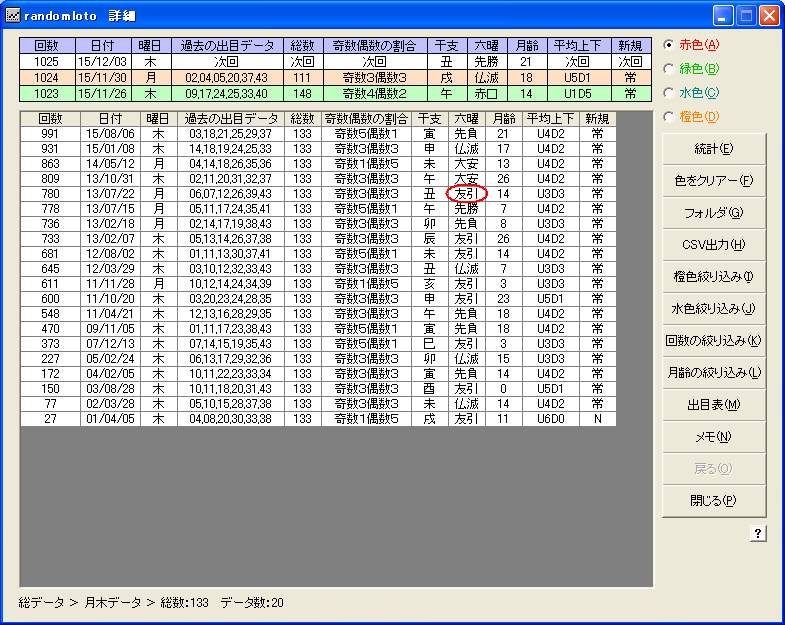
Task: Select row number 227
Action: coord(51,359)
